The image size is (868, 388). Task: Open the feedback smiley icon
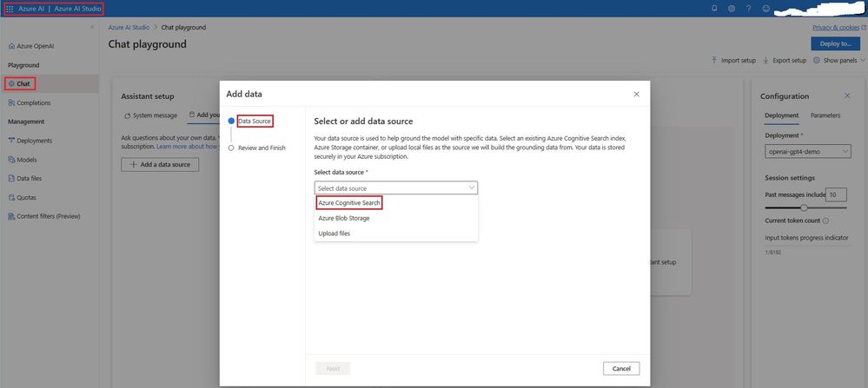pos(765,9)
